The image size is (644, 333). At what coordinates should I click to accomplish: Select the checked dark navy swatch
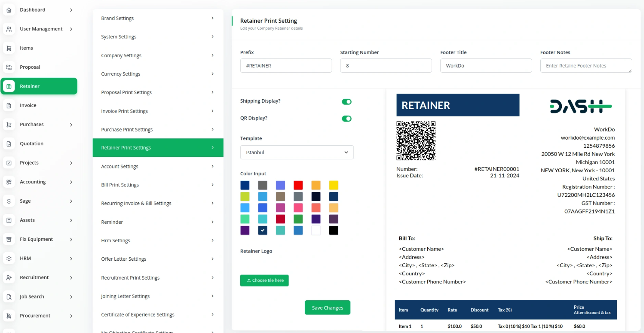(x=263, y=230)
